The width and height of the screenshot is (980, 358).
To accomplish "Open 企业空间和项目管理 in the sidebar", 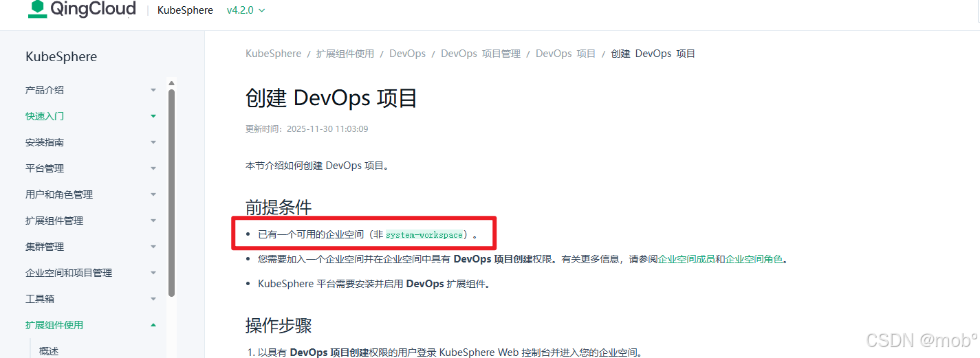I will (69, 273).
